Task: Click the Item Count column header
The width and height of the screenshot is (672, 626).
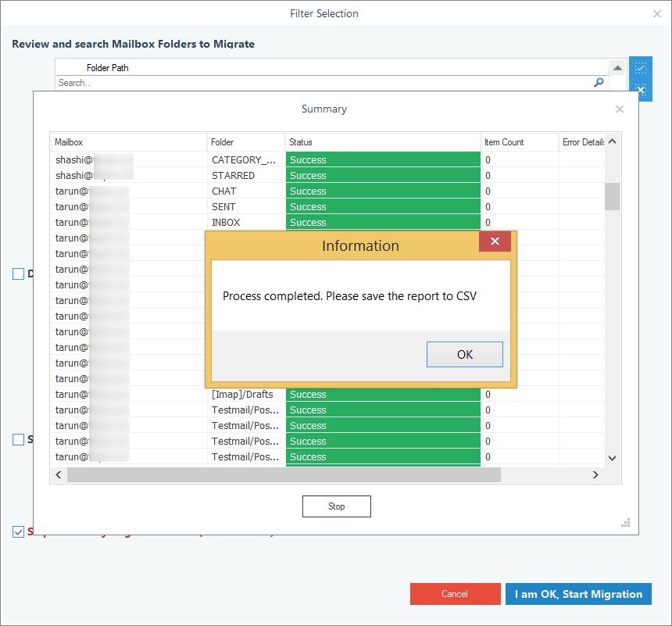Action: tap(520, 142)
